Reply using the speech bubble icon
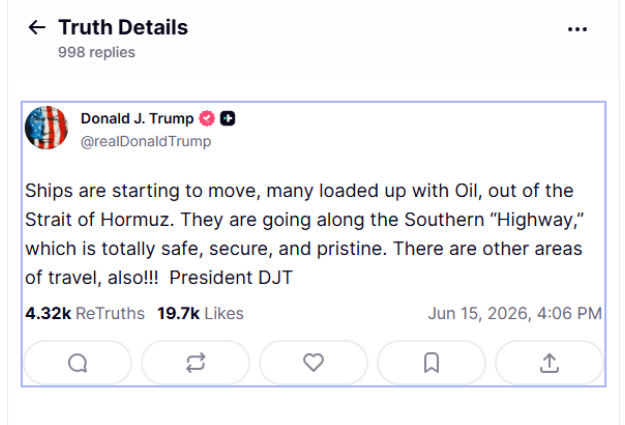This screenshot has height=425, width=625. pyautogui.click(x=78, y=363)
